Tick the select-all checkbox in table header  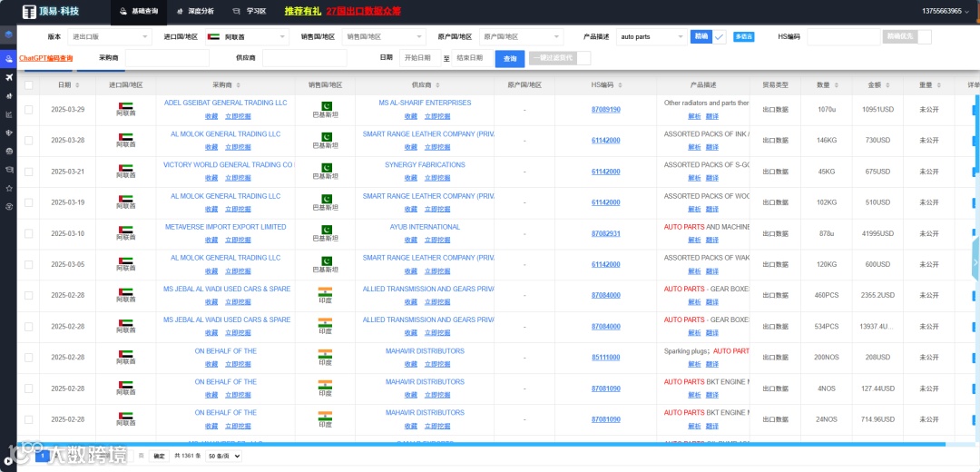click(29, 85)
